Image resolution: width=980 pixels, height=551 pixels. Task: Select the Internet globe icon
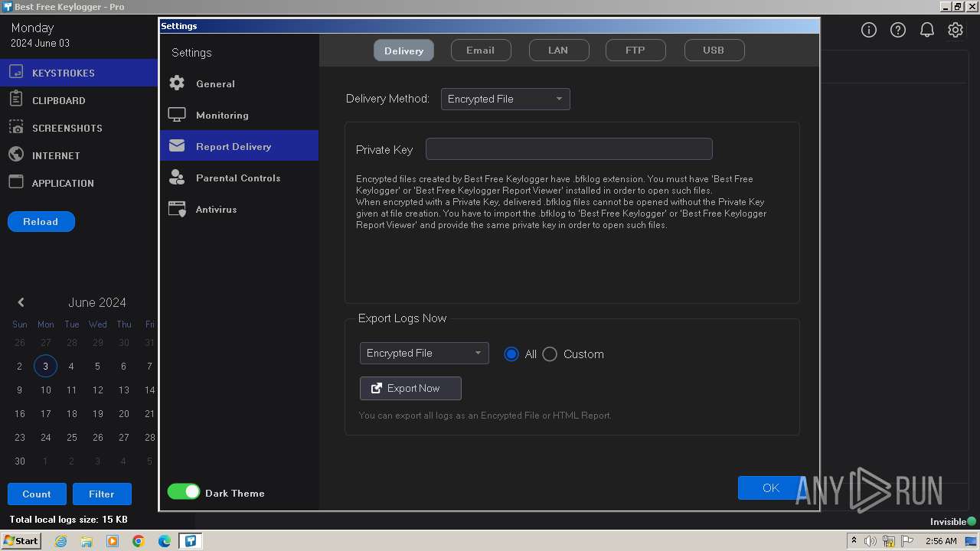coord(16,155)
